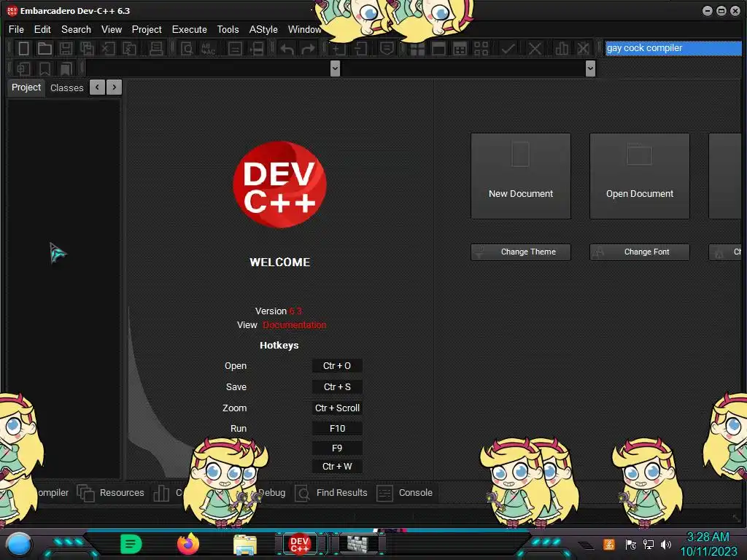Click the Close All files toolbar icon
This screenshot has width=747, height=560.
pos(129,49)
